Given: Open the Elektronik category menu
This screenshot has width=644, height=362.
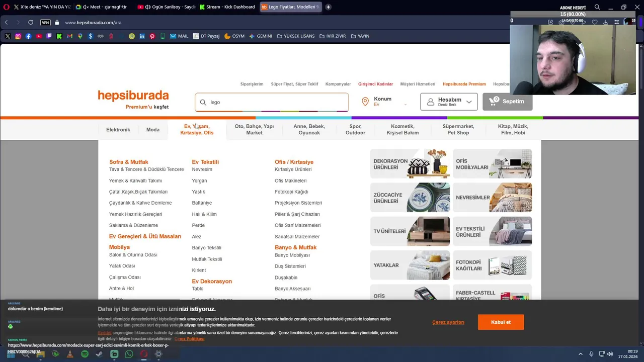Looking at the screenshot, I should click(118, 130).
